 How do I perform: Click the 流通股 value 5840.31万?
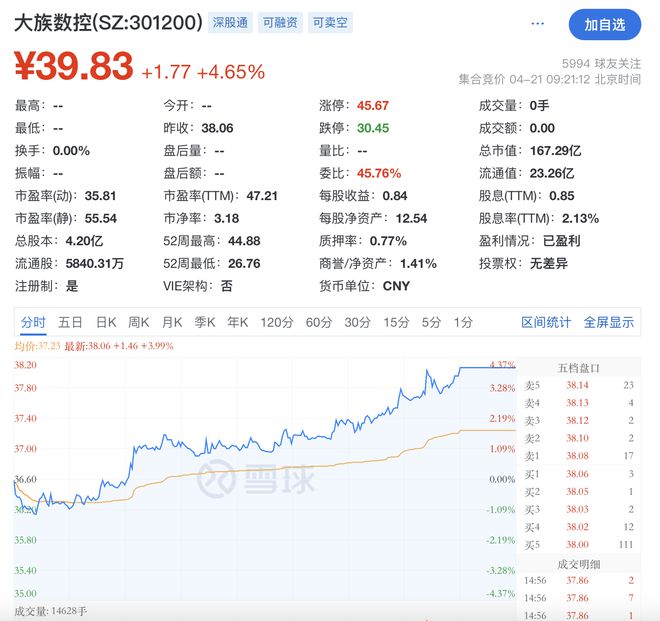[95, 264]
